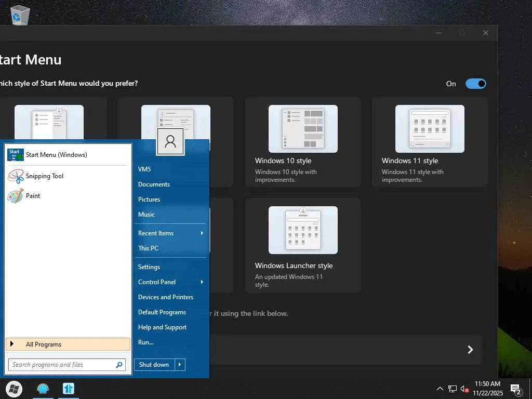Choose Windows Launcher style thumbnail
The width and height of the screenshot is (532, 399).
pos(303,230)
